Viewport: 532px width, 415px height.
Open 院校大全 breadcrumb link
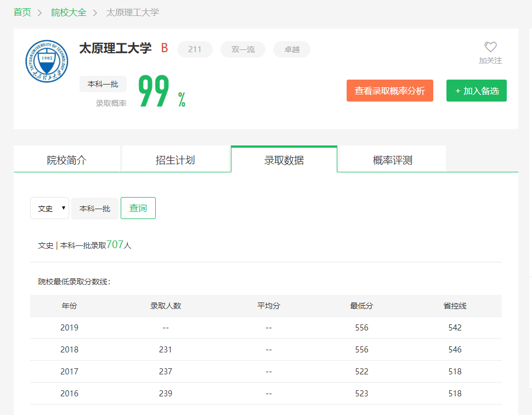click(69, 13)
